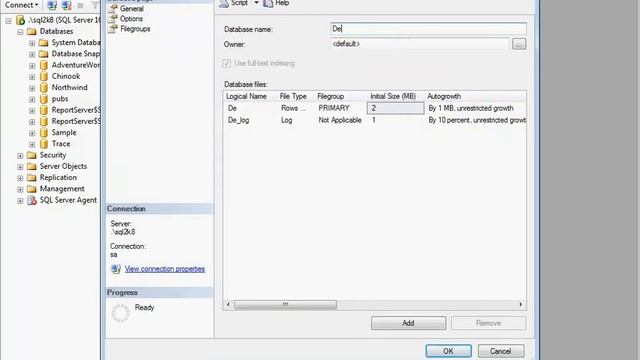Click the .\sql2k8 server node icon
This screenshot has height=360, width=640.
(20, 20)
